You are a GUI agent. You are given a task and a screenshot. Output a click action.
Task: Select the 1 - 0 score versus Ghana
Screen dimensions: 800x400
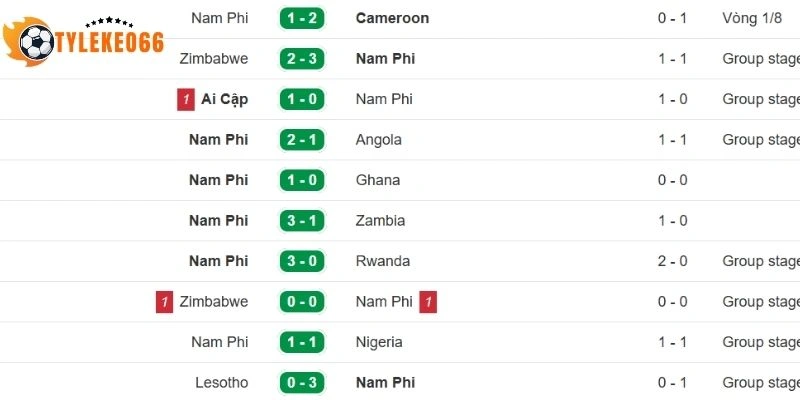tap(302, 180)
